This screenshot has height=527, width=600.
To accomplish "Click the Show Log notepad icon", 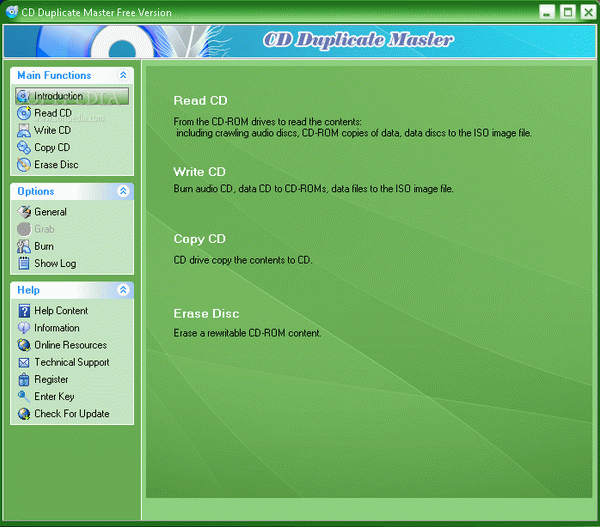I will pos(24,264).
